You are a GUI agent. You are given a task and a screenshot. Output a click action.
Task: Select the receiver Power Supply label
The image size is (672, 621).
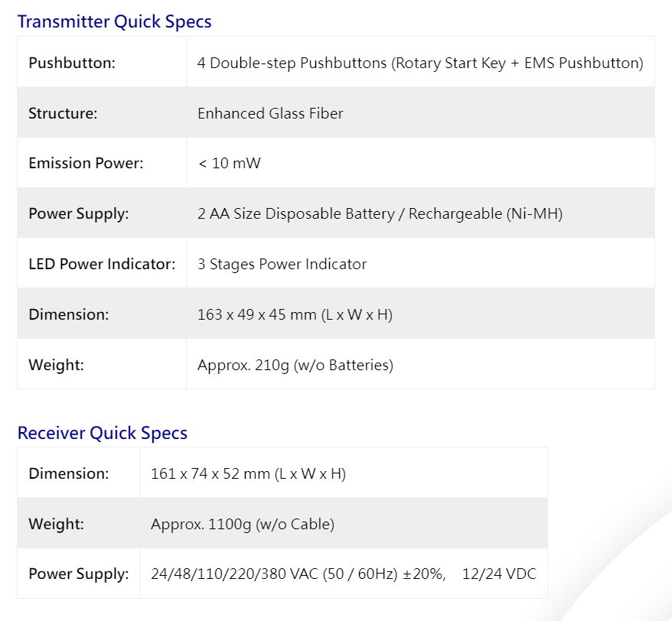click(79, 574)
